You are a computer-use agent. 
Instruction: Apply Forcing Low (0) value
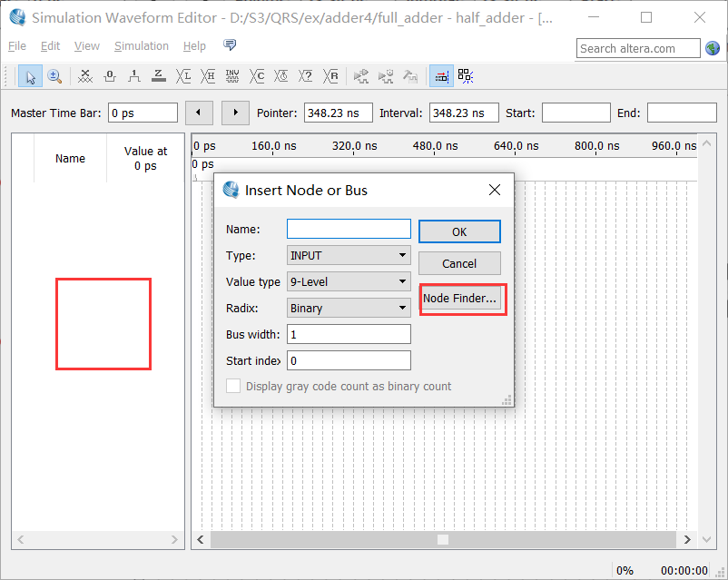pos(110,76)
